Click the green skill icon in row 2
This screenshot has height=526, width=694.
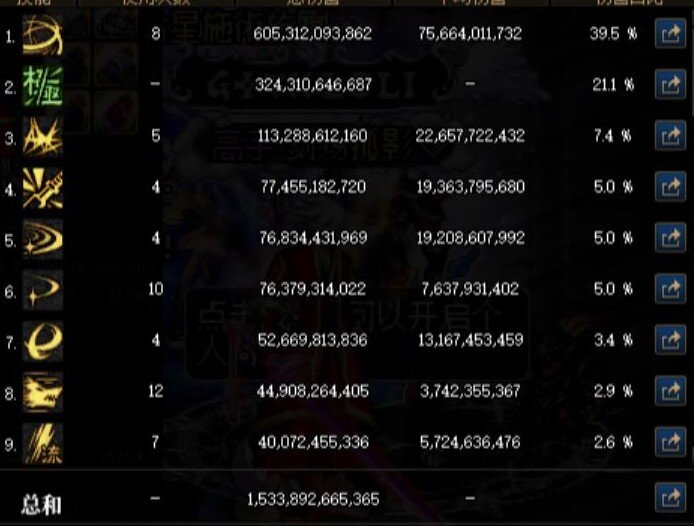[42, 86]
